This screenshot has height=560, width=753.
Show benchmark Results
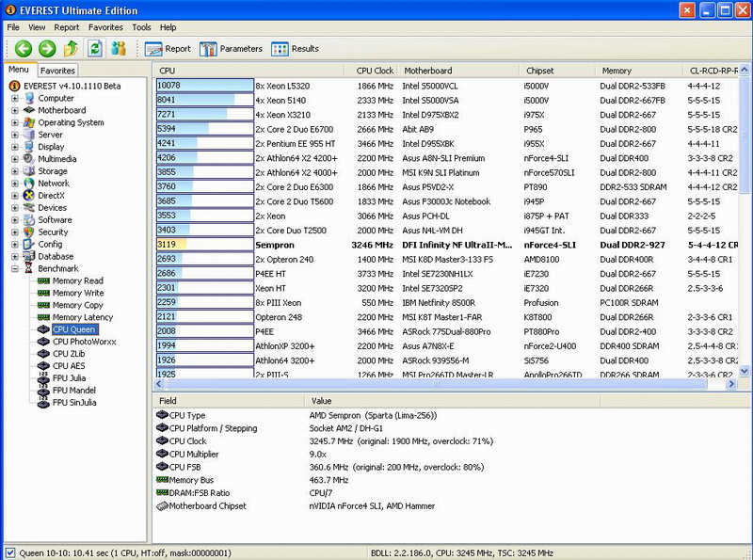(x=295, y=49)
